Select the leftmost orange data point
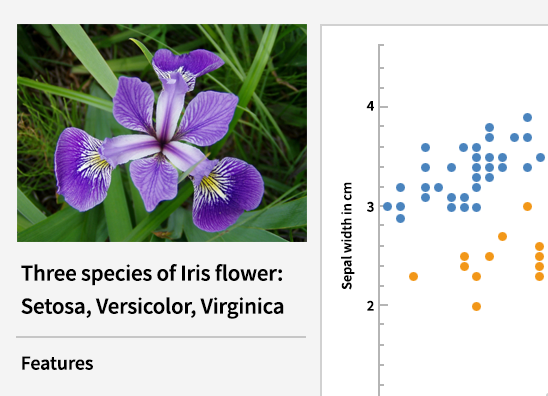The image size is (548, 396). (413, 276)
